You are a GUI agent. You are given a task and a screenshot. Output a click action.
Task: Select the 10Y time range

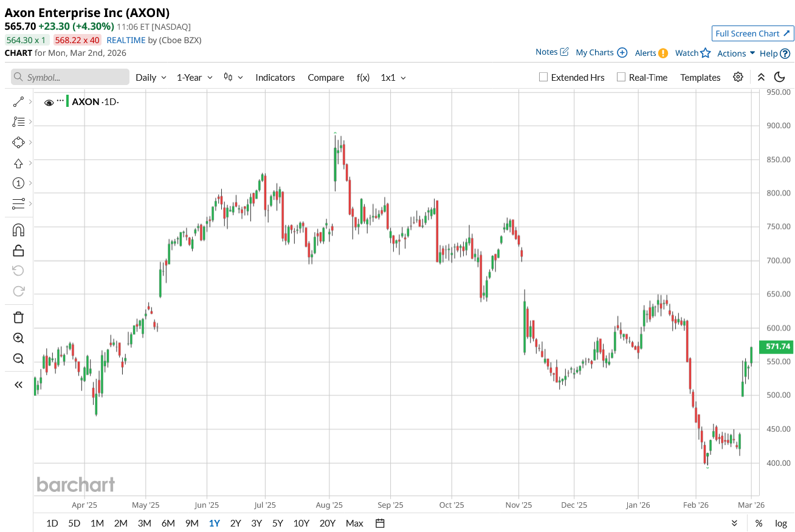301,523
